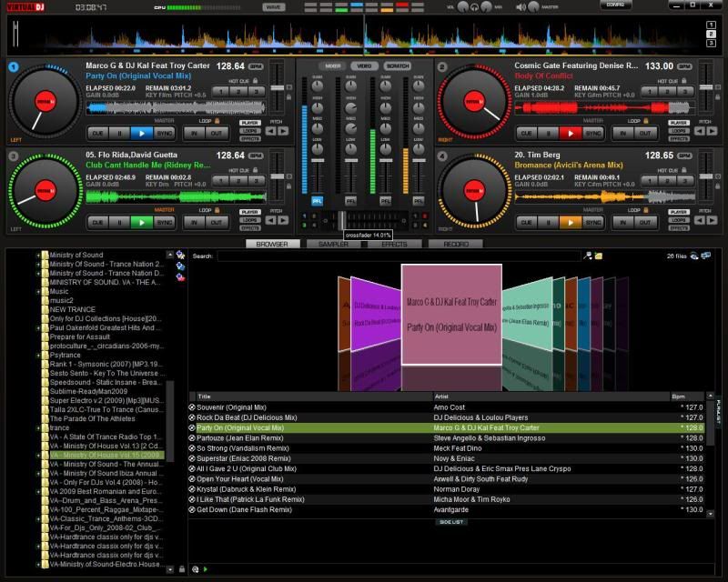Click pitch left arrow on Party On deck

270,131
